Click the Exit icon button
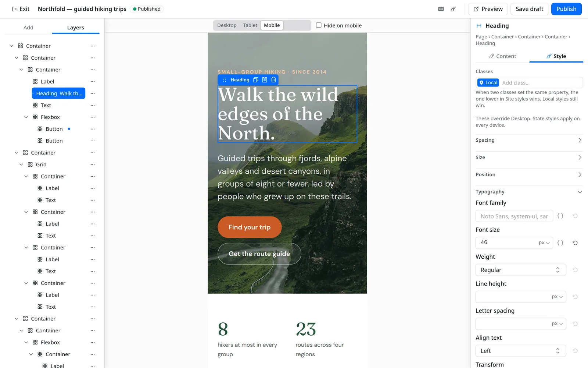The height and width of the screenshot is (368, 588). [21, 9]
